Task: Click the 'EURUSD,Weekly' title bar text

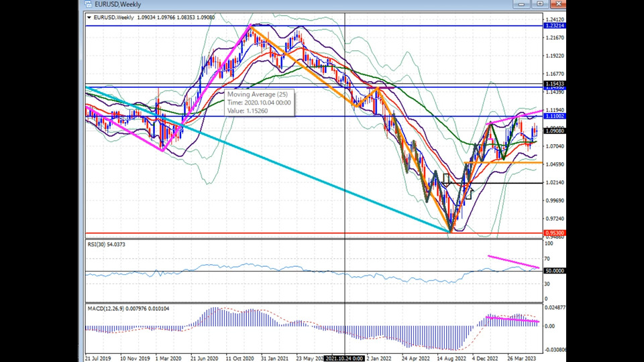Action: (x=118, y=5)
